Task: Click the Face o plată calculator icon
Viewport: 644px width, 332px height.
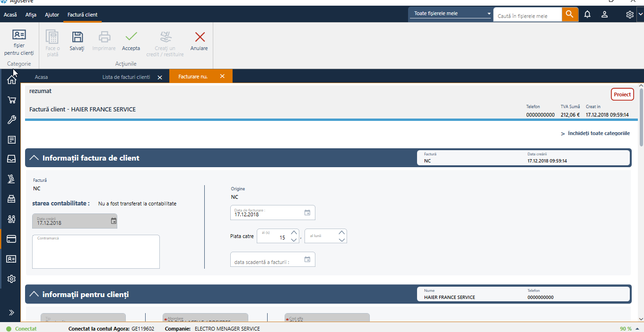Action: click(x=52, y=37)
